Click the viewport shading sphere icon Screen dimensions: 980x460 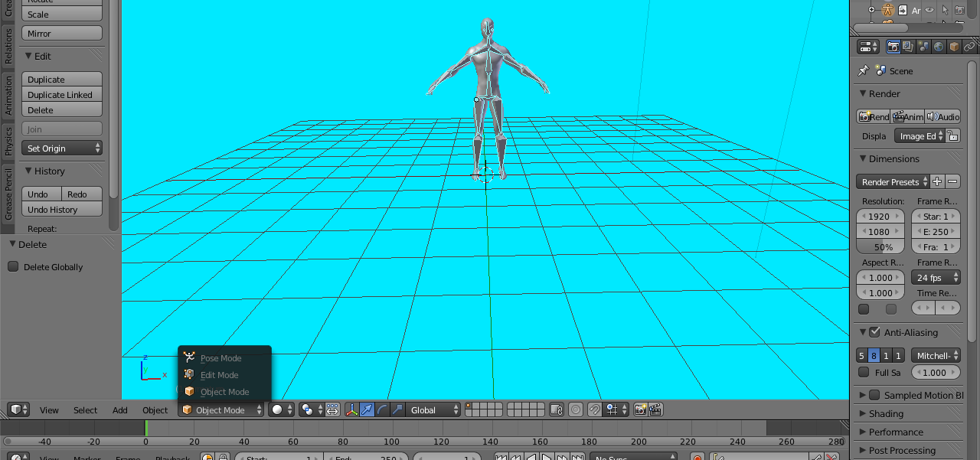pos(281,410)
